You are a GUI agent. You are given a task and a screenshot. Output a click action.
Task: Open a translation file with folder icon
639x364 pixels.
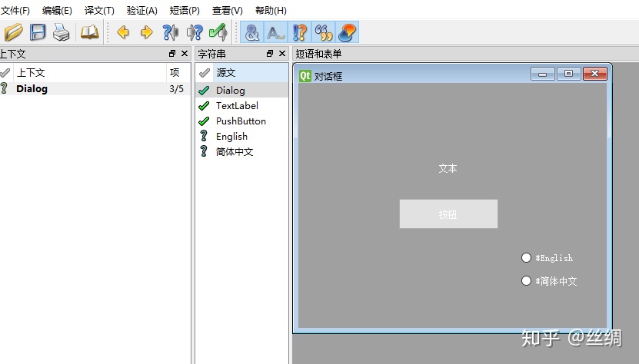coord(13,32)
